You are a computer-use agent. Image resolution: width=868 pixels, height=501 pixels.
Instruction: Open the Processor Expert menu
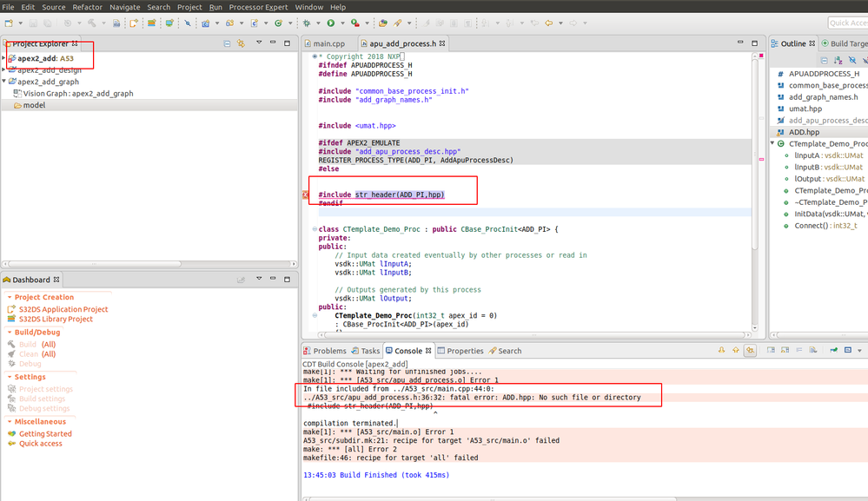click(258, 7)
